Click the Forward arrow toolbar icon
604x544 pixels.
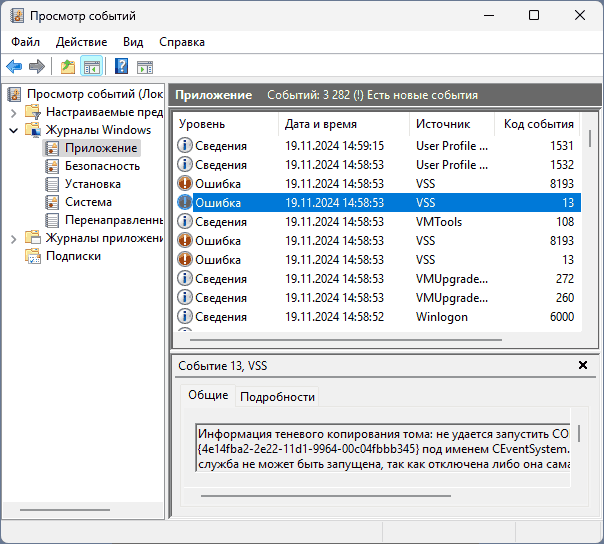[x=37, y=67]
